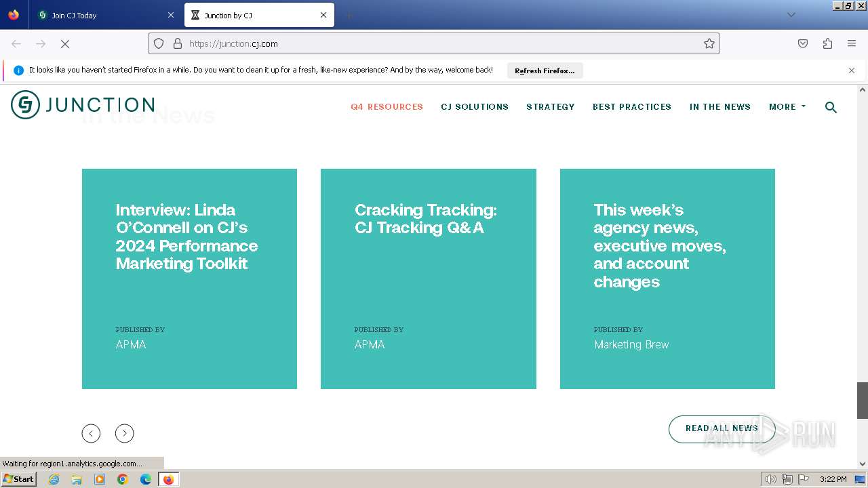The height and width of the screenshot is (488, 868).
Task: Close the Join CJ Today tab
Action: [170, 15]
